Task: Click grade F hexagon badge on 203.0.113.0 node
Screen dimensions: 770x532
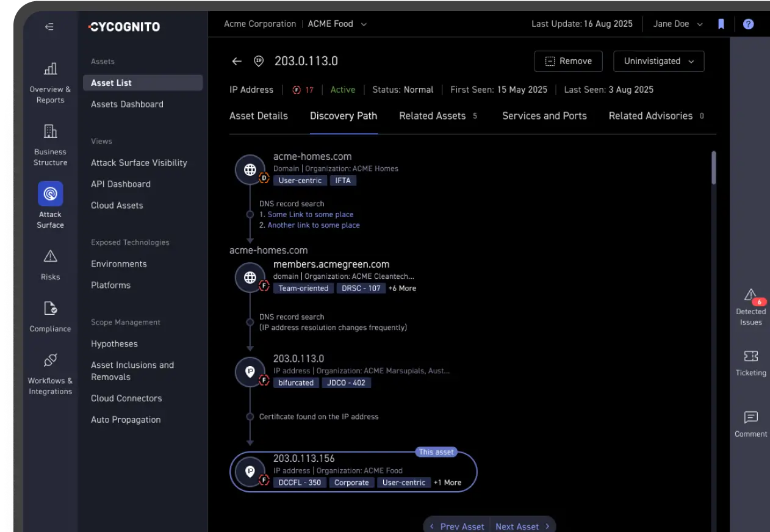Action: [x=264, y=379]
